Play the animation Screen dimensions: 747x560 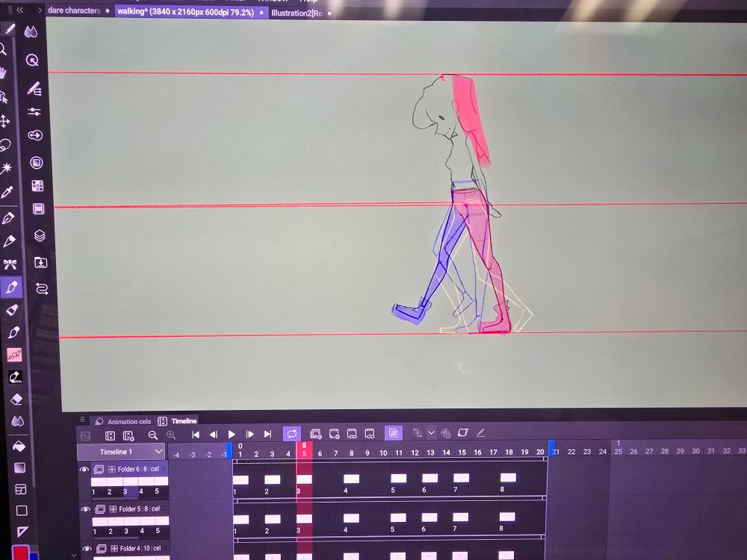pos(232,435)
